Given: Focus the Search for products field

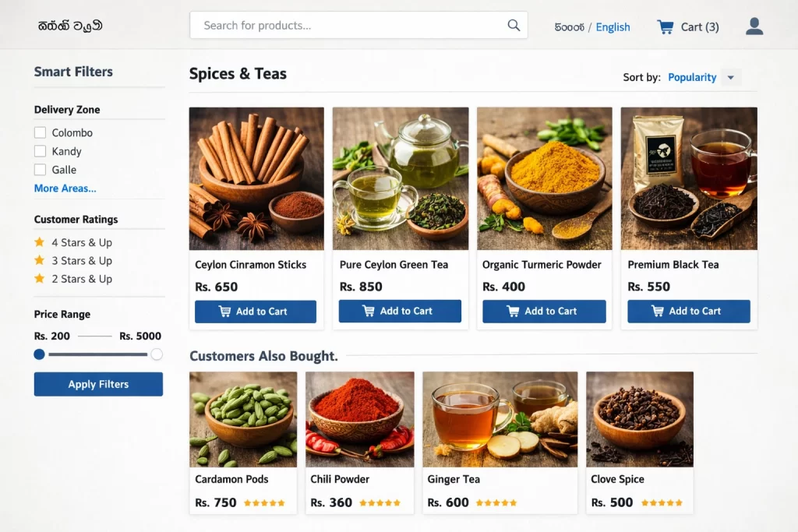Looking at the screenshot, I should (x=347, y=25).
